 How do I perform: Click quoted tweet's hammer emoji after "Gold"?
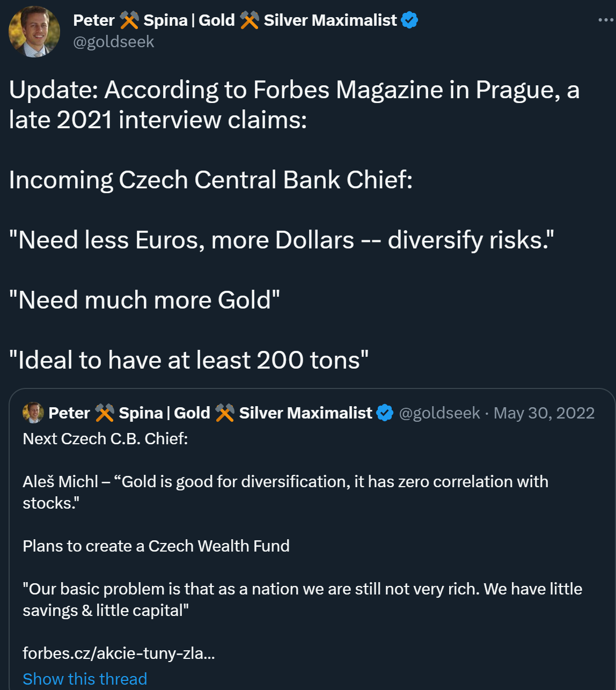225,413
